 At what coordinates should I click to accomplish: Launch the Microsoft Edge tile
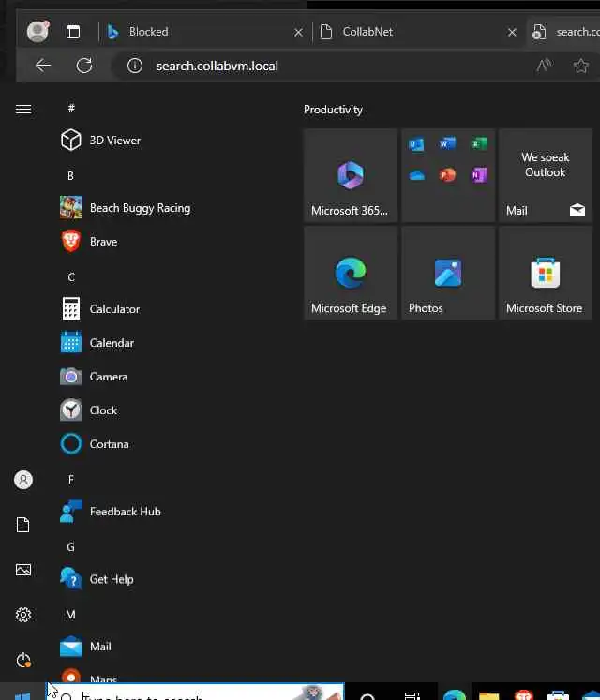(x=351, y=273)
